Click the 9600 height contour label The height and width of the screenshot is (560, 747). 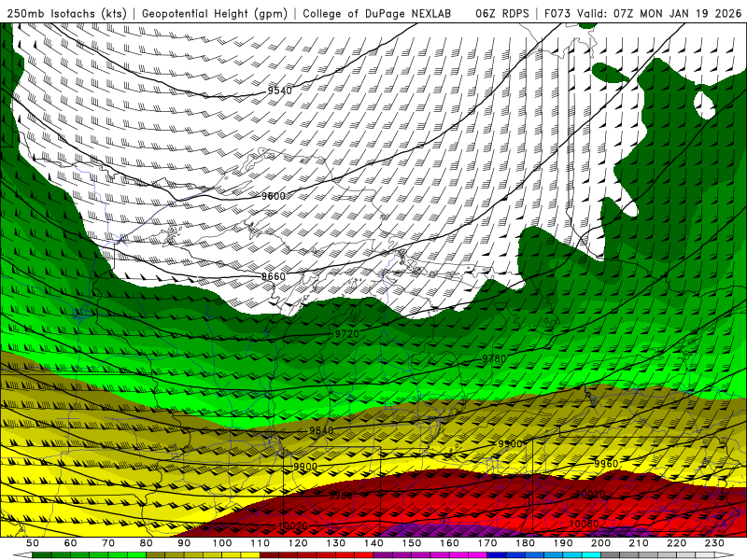274,196
